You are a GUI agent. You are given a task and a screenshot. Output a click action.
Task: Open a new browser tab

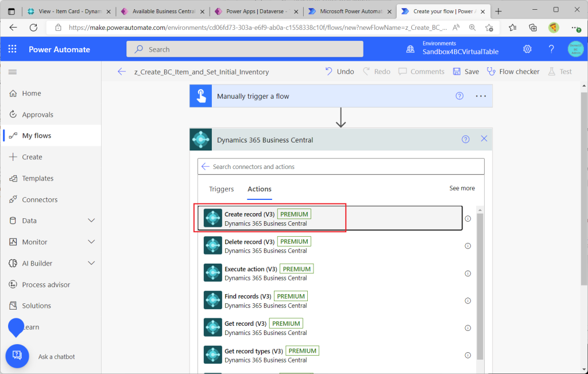[x=498, y=11]
